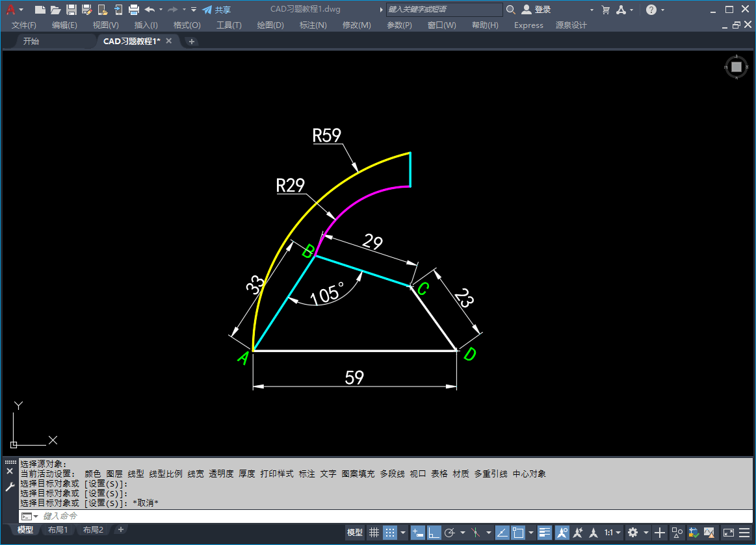Image resolution: width=756 pixels, height=545 pixels.
Task: Switch to the 开始 tab
Action: pos(31,42)
